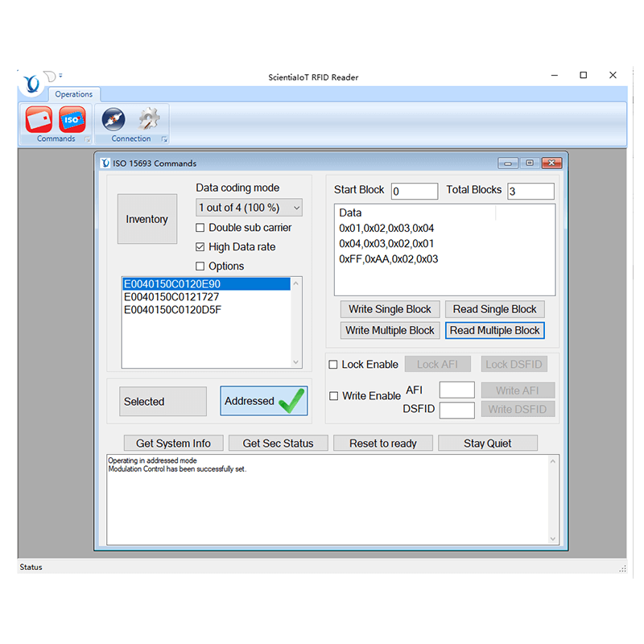The image size is (644, 644).
Task: Click the Inventory button
Action: pyautogui.click(x=147, y=219)
